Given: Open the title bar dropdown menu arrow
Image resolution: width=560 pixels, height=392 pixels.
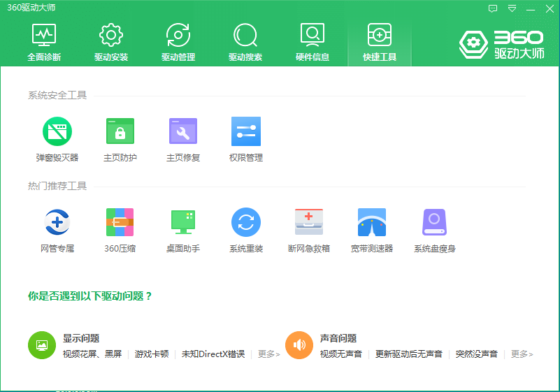Looking at the screenshot, I should click(512, 9).
